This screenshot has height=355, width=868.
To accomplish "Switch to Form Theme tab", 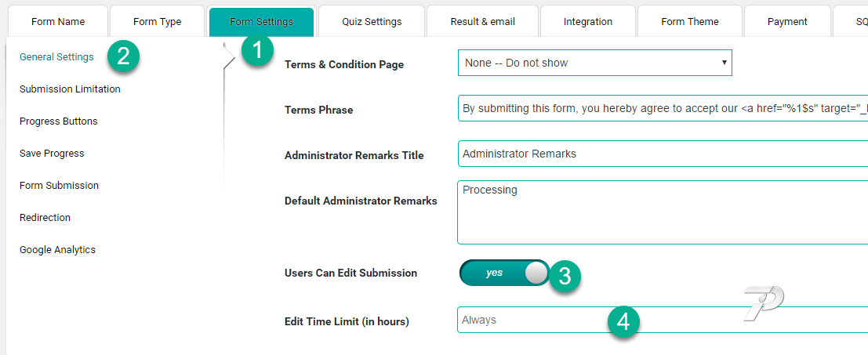I will [x=690, y=21].
